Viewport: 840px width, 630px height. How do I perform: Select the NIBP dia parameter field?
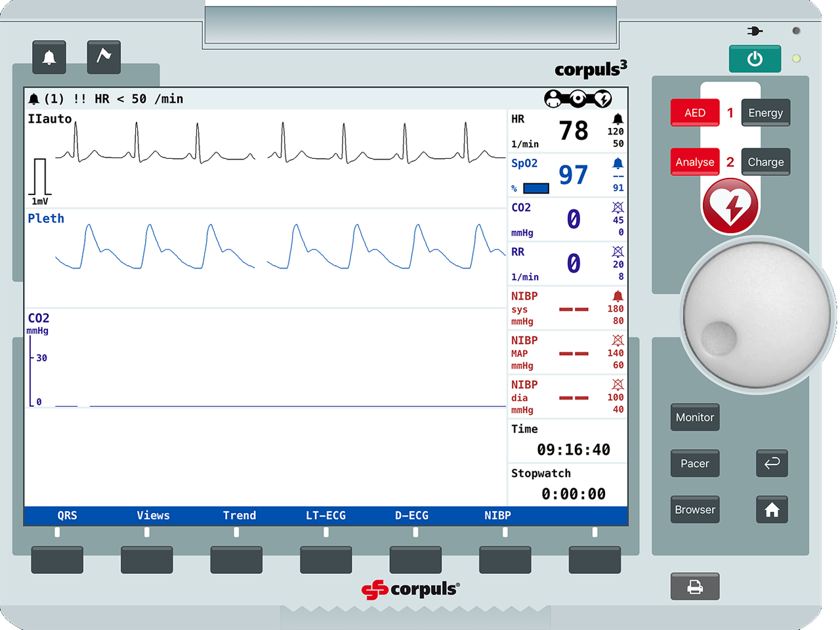568,396
